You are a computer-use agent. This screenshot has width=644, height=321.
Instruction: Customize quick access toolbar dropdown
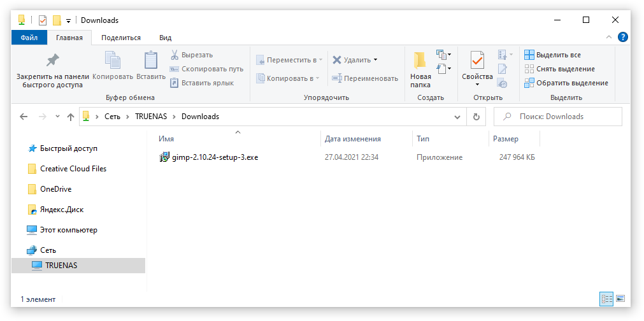click(x=68, y=20)
